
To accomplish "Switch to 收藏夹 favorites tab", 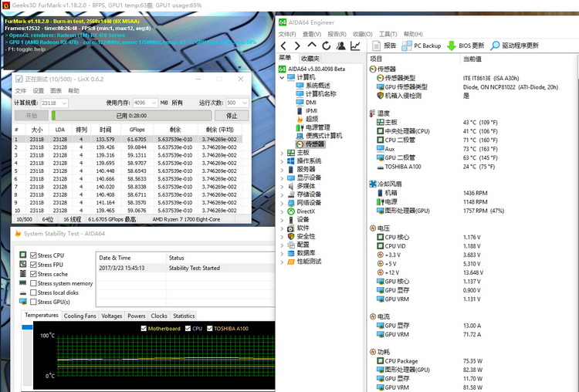I will 310,59.
